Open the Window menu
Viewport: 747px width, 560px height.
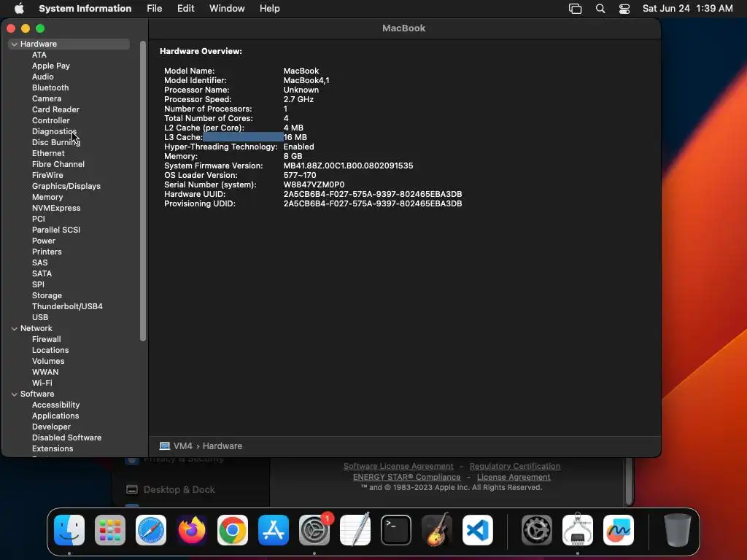pos(227,9)
